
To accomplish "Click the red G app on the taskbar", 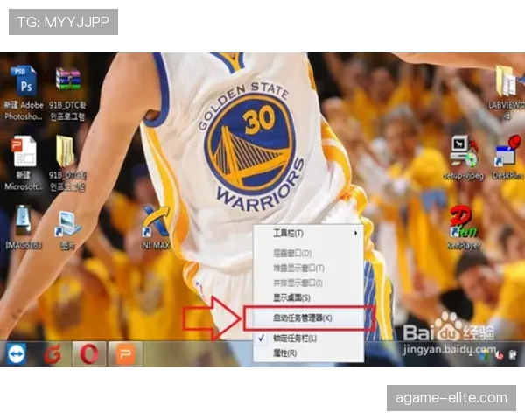I will click(52, 354).
